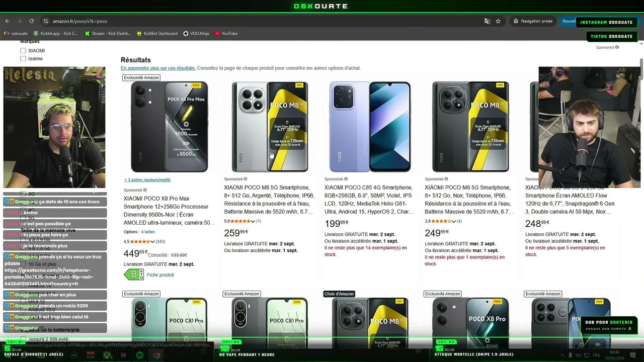The image size is (644, 362).
Task: Open the Stream - Kick Dashboard bookmark
Action: point(108,34)
